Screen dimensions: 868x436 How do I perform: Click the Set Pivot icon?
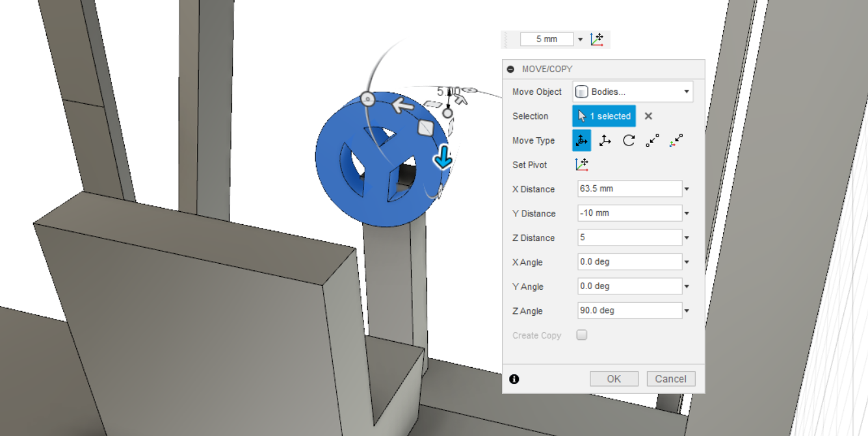582,165
